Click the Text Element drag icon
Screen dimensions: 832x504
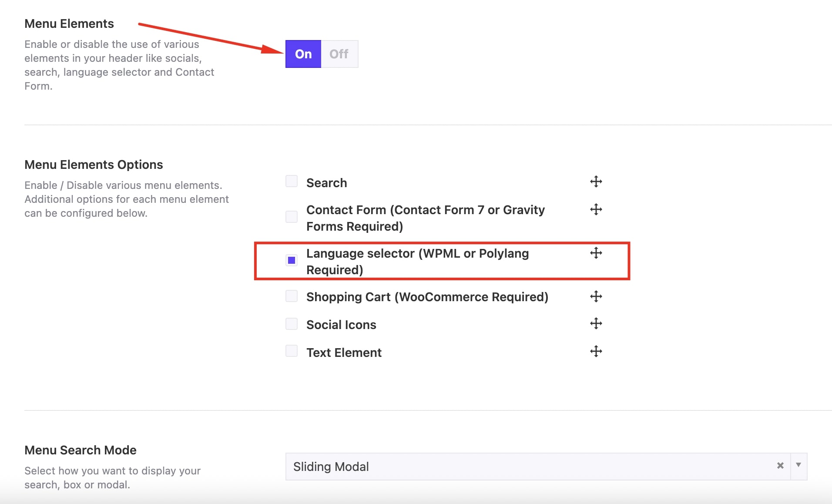click(x=596, y=351)
